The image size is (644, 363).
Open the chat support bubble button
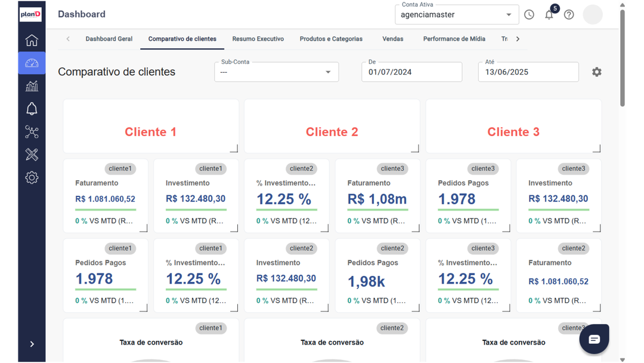(595, 339)
